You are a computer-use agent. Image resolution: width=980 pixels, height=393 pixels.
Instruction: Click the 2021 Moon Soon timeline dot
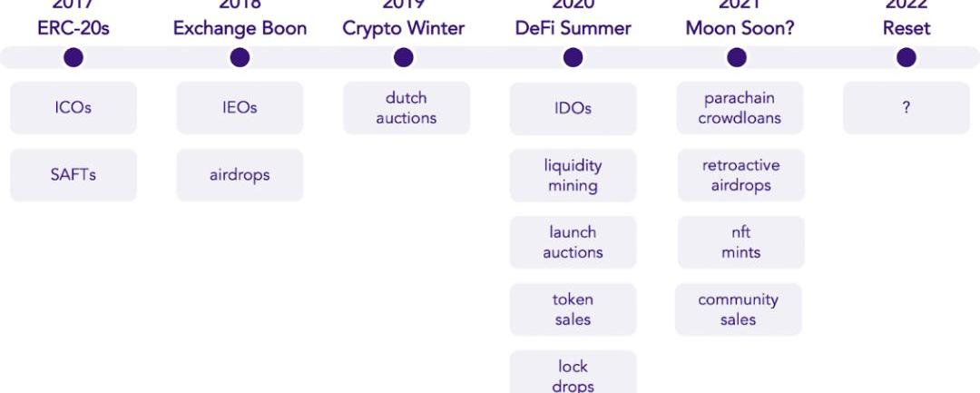point(736,57)
